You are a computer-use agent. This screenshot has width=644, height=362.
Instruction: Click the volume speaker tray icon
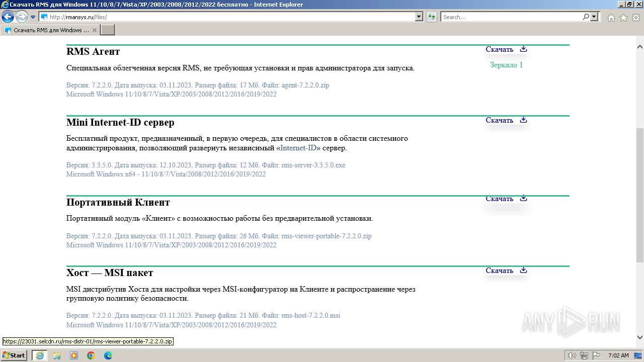click(x=572, y=355)
